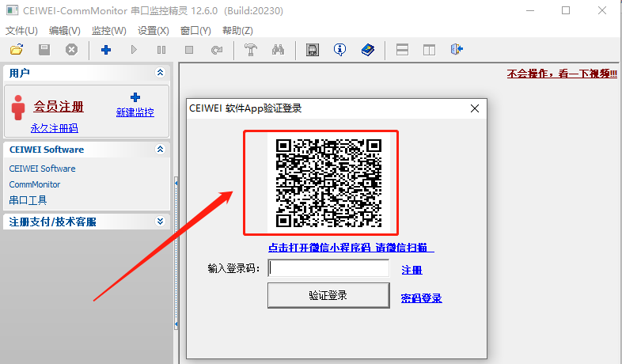This screenshot has height=364, width=622.
Task: Open the CommMonitor link
Action: 35,184
